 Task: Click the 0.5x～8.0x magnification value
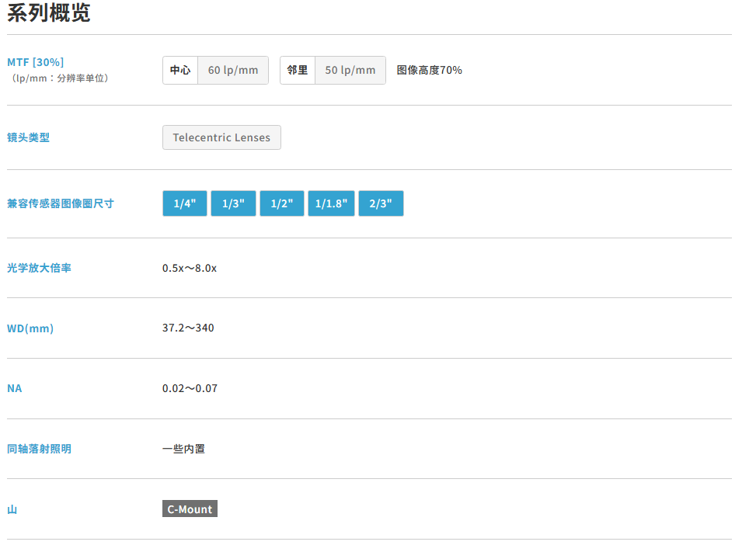point(190,269)
